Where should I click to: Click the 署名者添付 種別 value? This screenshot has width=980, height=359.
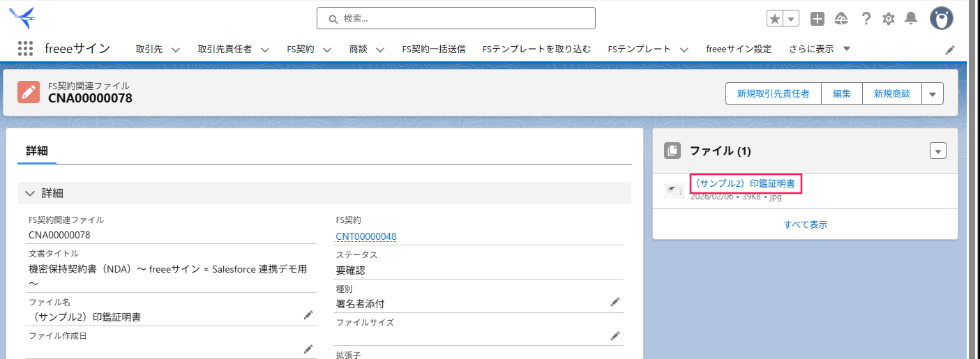[x=360, y=303]
